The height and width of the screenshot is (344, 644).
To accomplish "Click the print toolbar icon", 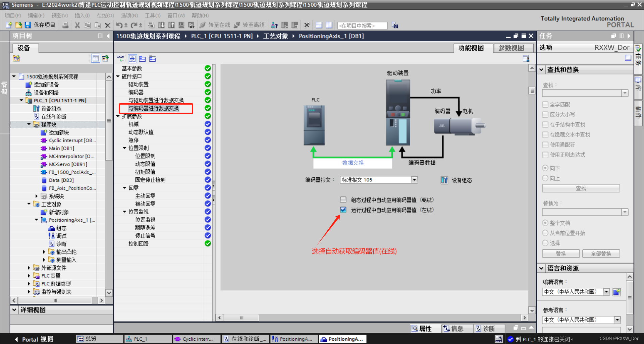I will 65,25.
